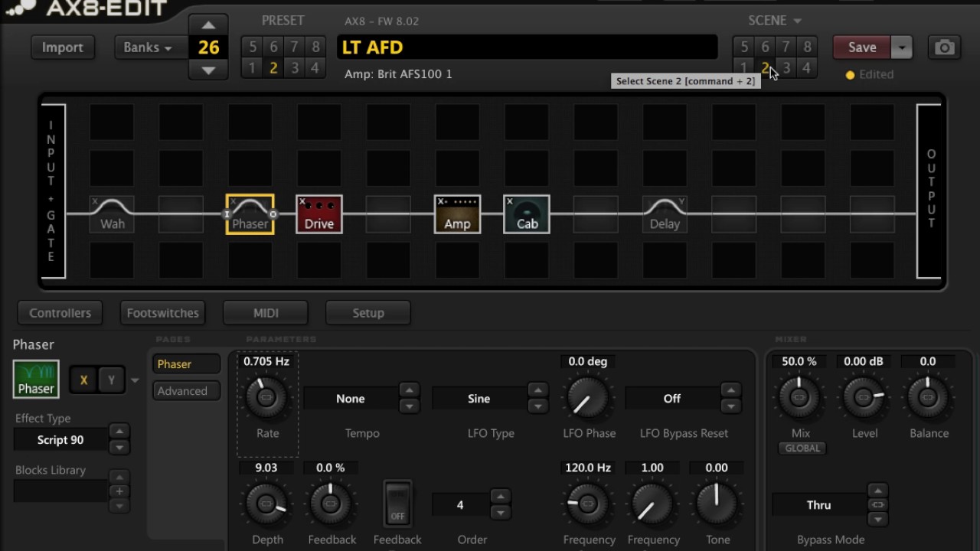Open the Save options dropdown arrow
980x551 pixels.
(x=902, y=47)
